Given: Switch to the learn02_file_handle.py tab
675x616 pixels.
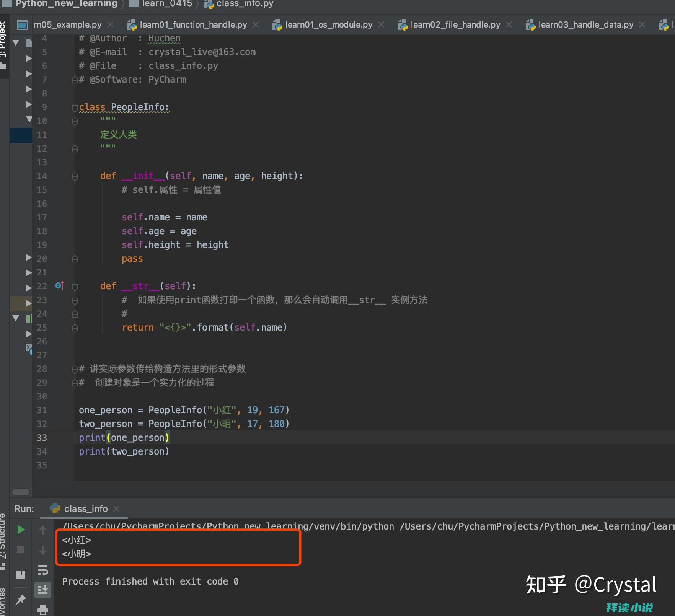Looking at the screenshot, I should pos(455,25).
